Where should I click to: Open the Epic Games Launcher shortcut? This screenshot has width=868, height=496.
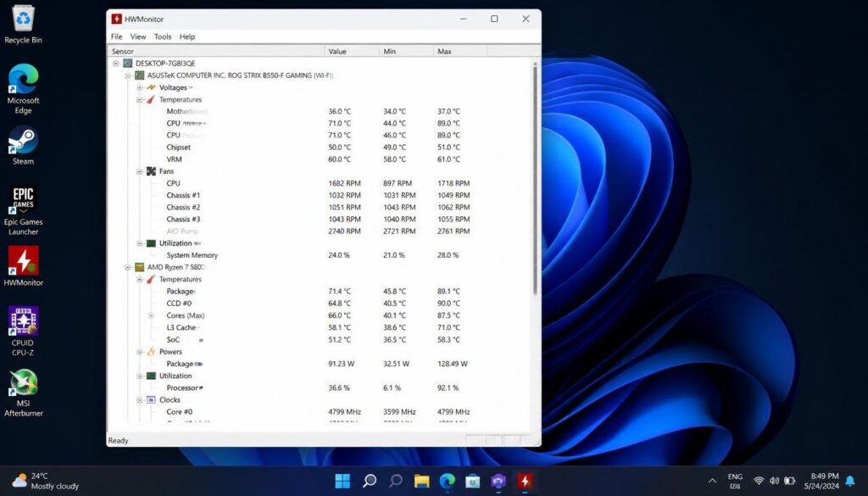coord(23,211)
